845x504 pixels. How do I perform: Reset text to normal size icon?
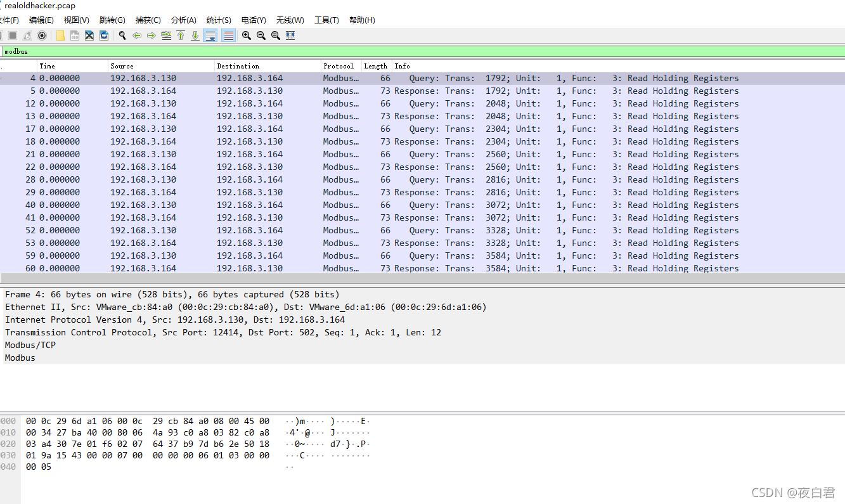(276, 36)
